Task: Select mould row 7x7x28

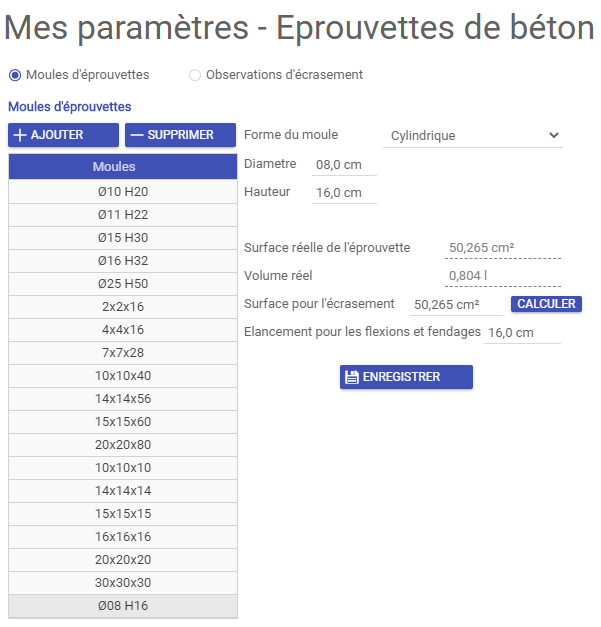Action: 123,353
